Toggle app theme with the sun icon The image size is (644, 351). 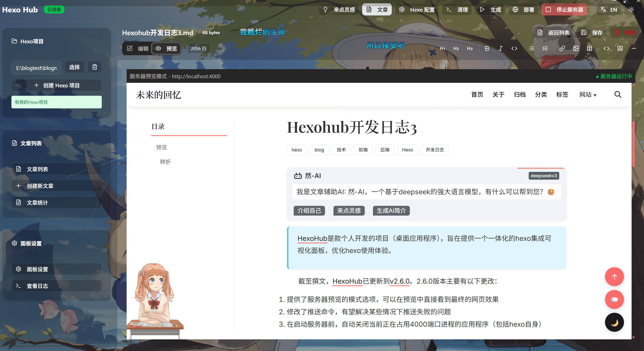(x=631, y=10)
